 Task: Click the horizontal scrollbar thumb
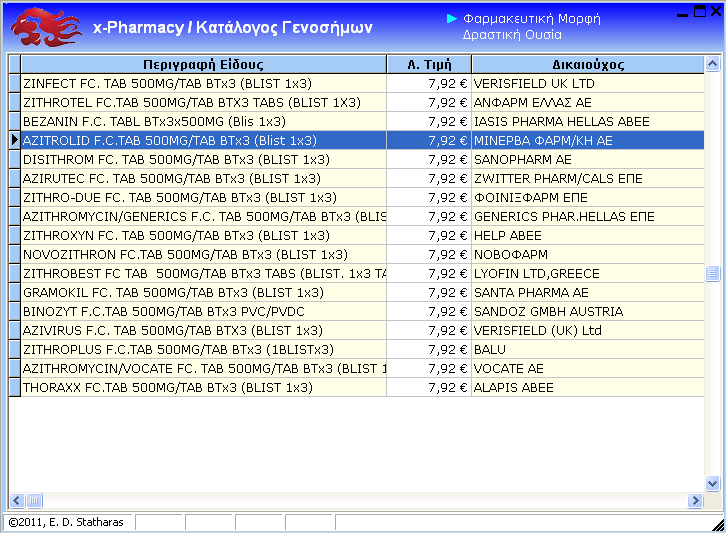click(x=34, y=501)
